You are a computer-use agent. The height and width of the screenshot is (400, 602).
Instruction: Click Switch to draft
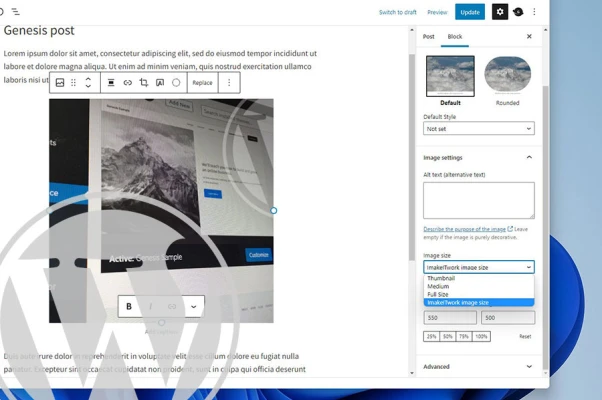[398, 12]
